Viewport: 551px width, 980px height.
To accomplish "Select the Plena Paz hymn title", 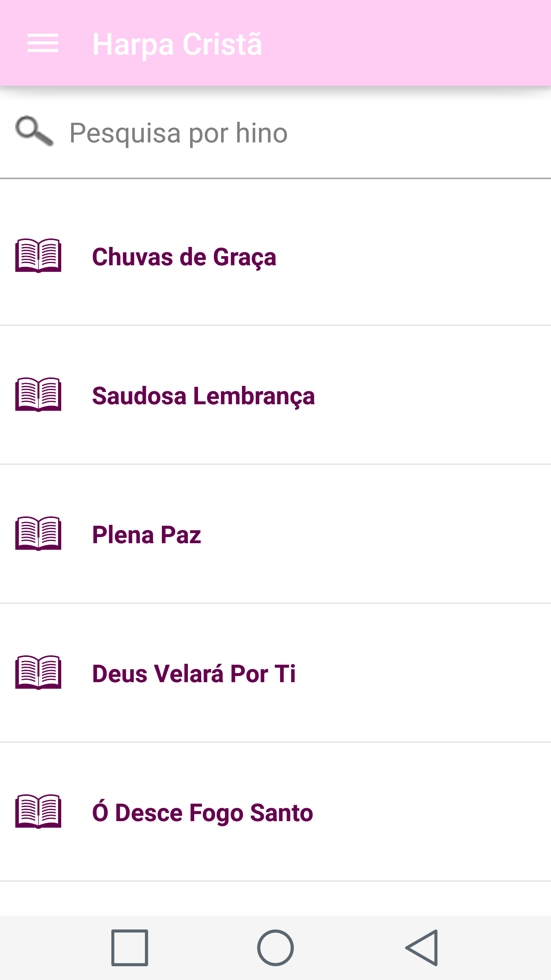I will pyautogui.click(x=147, y=535).
